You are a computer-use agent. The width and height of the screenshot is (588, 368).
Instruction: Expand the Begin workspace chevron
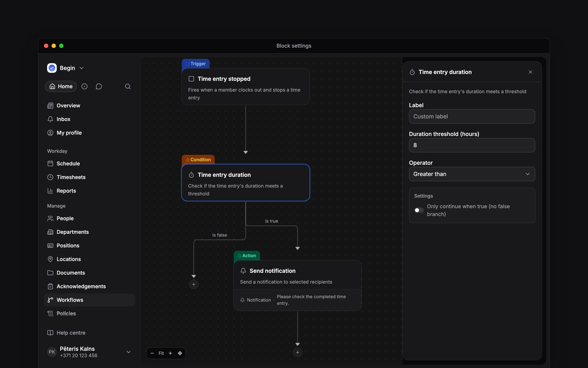pyautogui.click(x=82, y=68)
